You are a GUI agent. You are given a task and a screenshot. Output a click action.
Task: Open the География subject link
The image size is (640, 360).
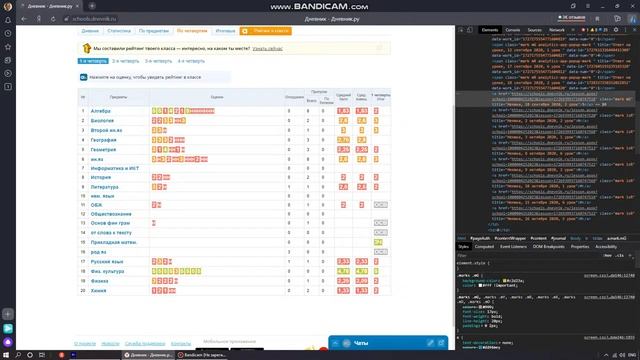click(103, 140)
